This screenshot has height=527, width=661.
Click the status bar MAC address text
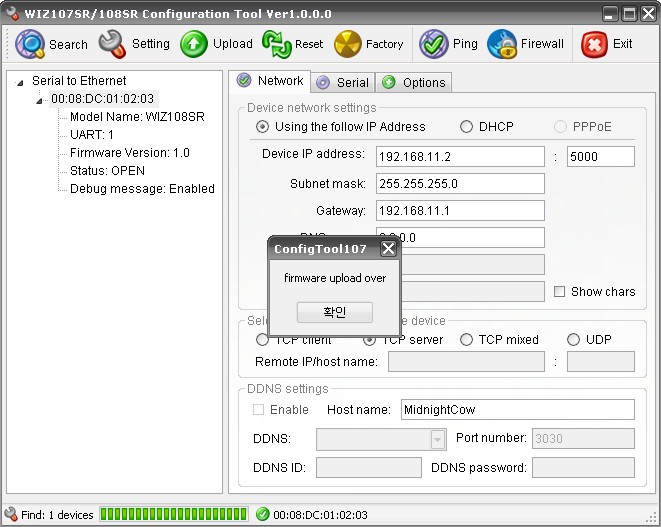point(320,515)
